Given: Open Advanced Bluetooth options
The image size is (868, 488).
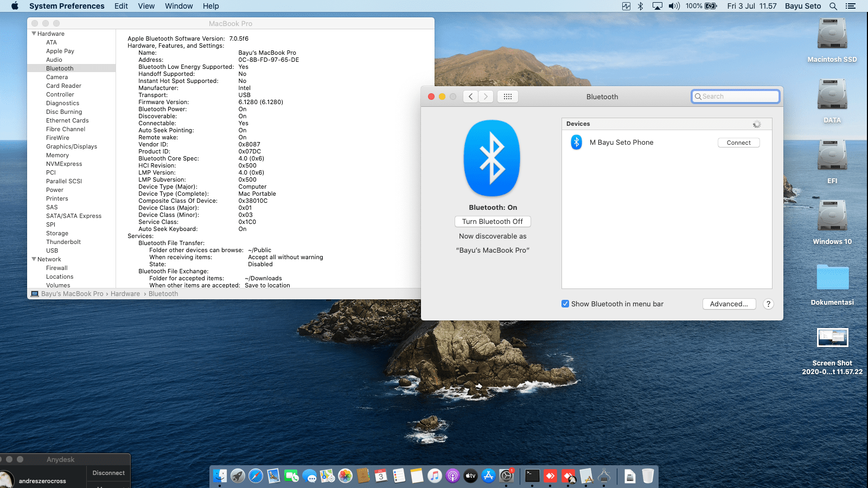Looking at the screenshot, I should pos(729,304).
